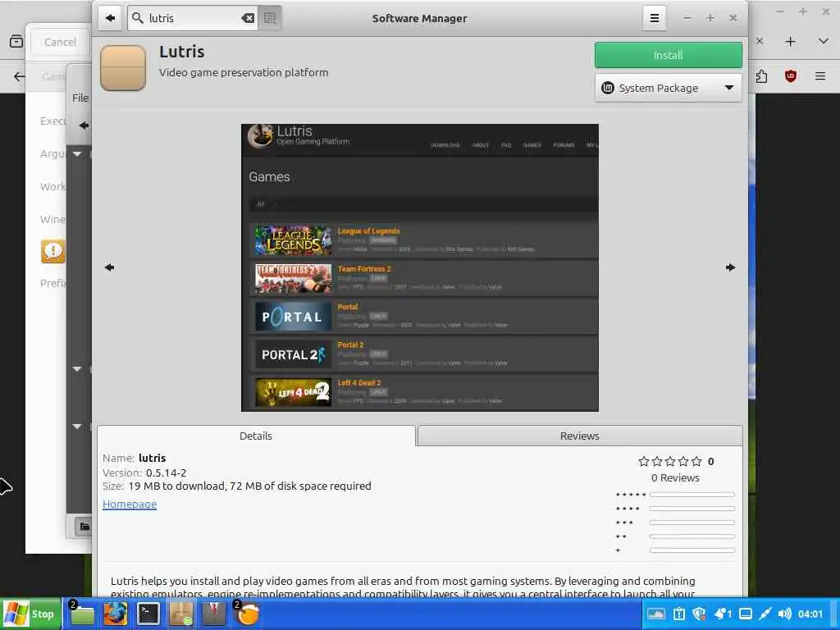Click the Stop start-menu button
This screenshot has width=840, height=630.
pyautogui.click(x=30, y=614)
